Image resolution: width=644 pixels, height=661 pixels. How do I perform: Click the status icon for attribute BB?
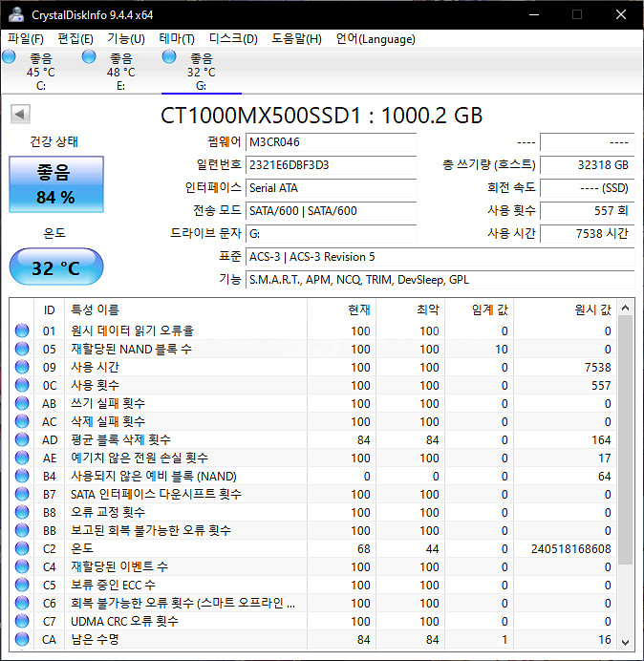pos(22,530)
